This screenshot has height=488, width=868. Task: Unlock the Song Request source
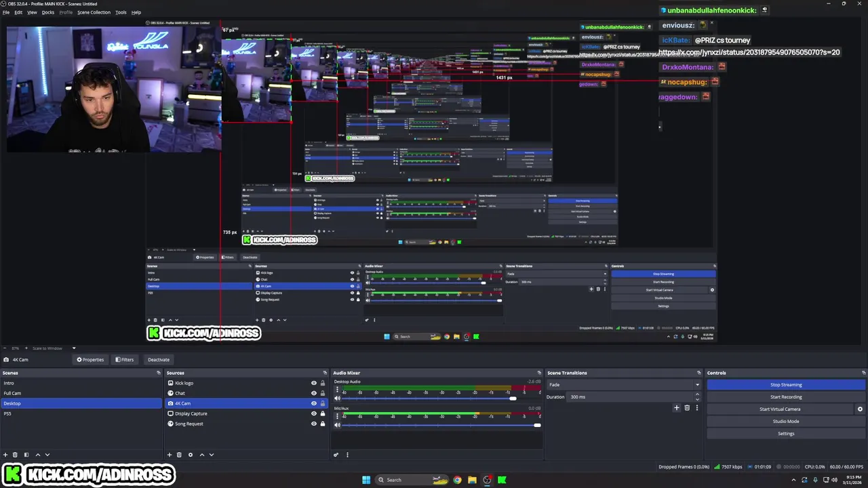pyautogui.click(x=323, y=424)
